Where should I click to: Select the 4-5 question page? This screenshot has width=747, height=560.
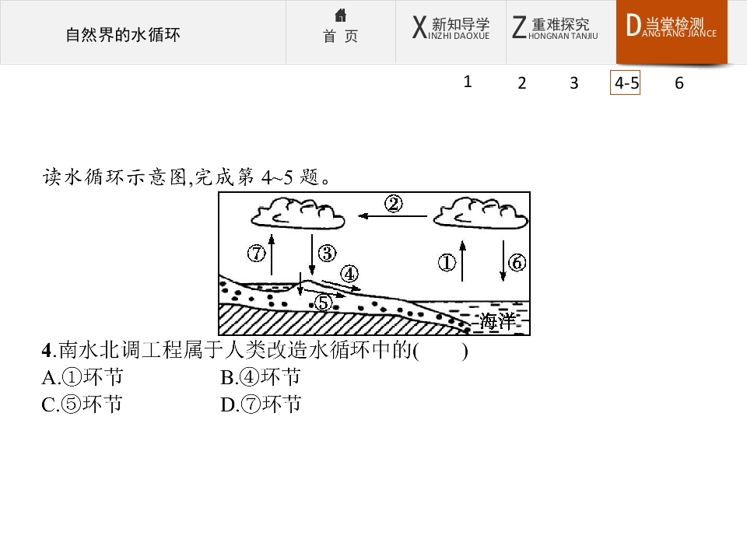[625, 83]
